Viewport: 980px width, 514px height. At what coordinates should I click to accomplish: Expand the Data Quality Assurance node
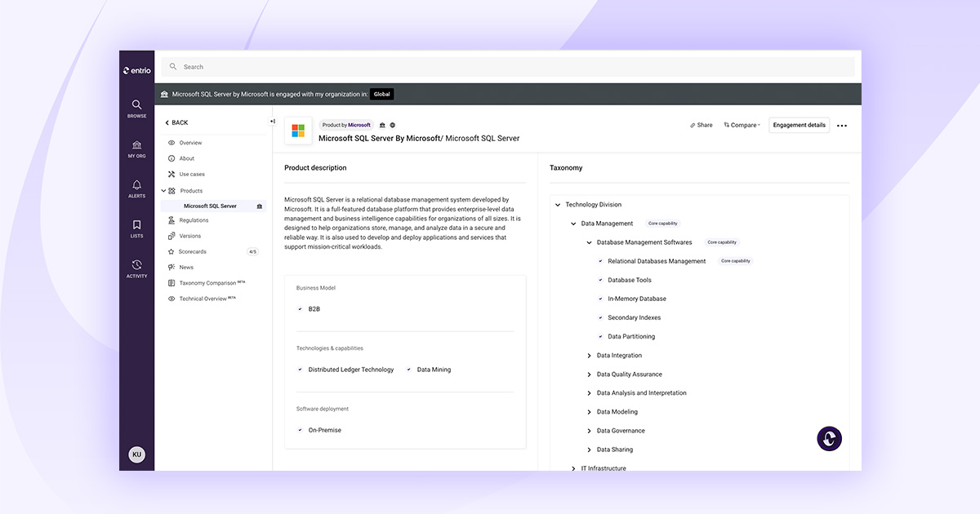click(590, 374)
